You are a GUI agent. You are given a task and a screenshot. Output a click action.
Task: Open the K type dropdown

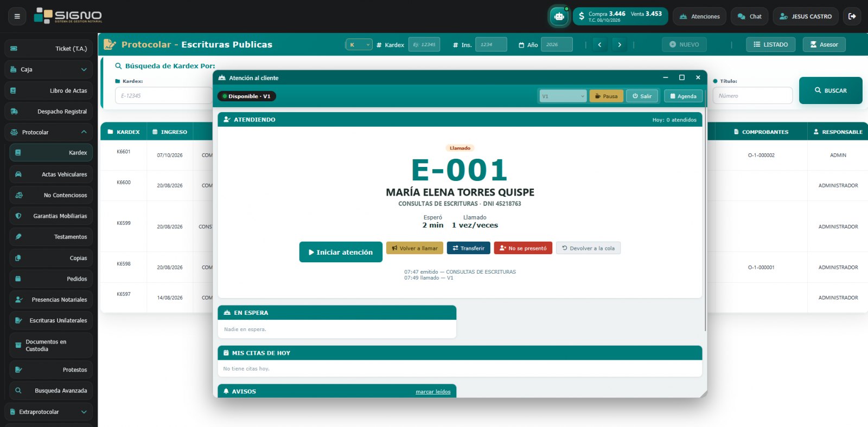click(359, 44)
